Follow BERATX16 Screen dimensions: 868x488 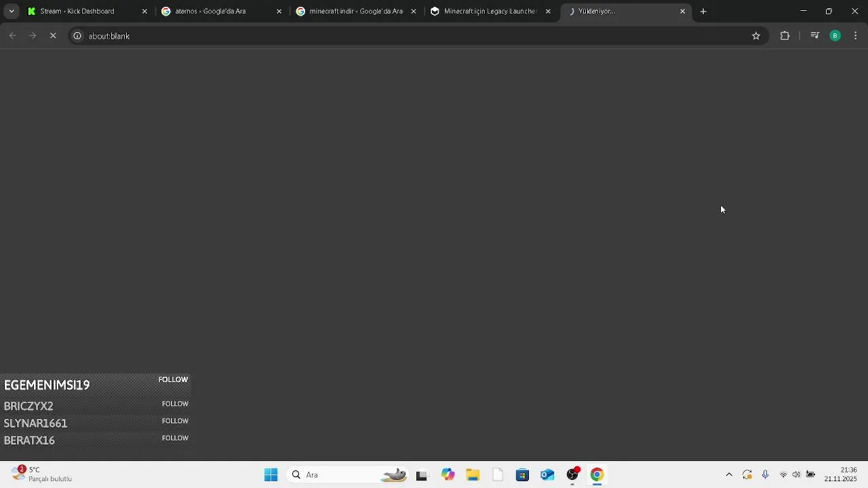(175, 439)
